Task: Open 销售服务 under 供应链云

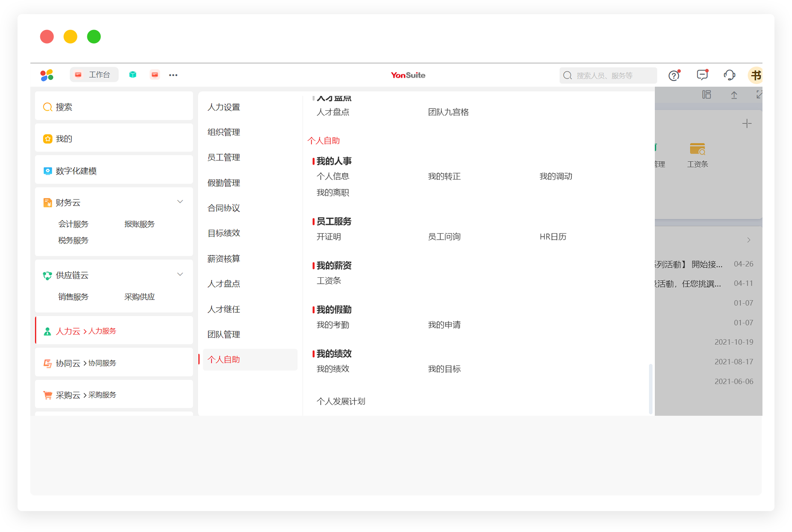Action: tap(73, 297)
